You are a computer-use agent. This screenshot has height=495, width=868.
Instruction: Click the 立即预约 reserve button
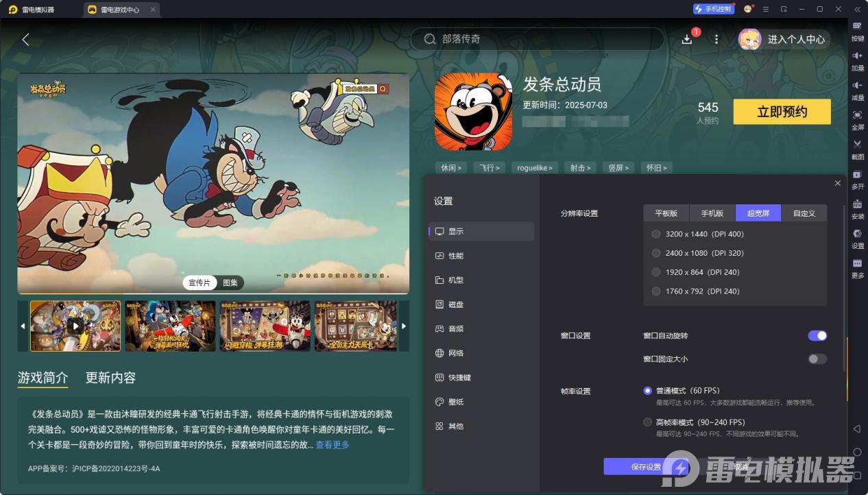pos(782,112)
